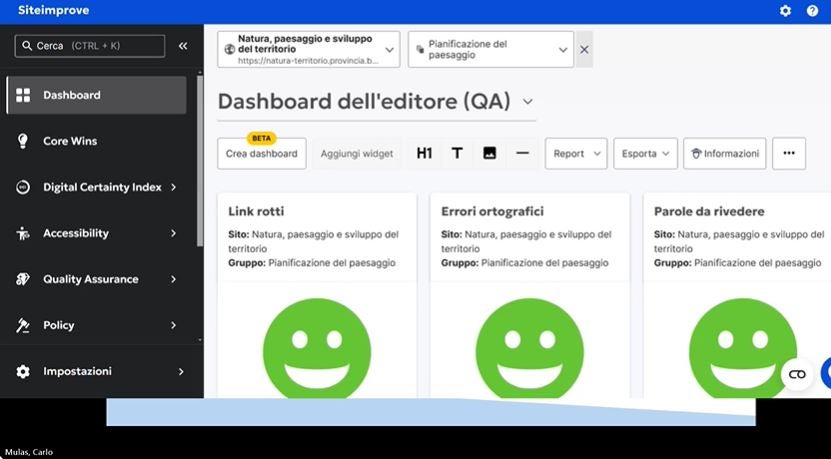831x459 pixels.
Task: Clear the group filter with X
Action: (x=584, y=49)
